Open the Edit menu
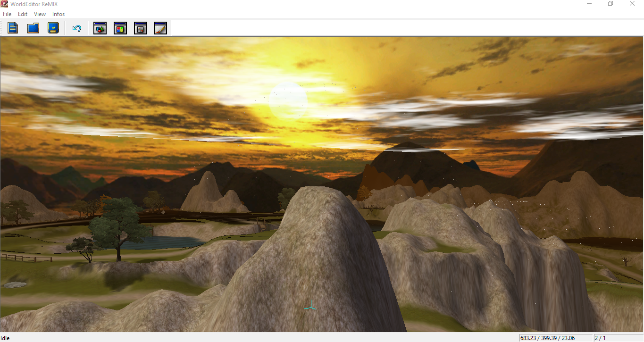Screen dimensions: 644x342 click(23, 14)
